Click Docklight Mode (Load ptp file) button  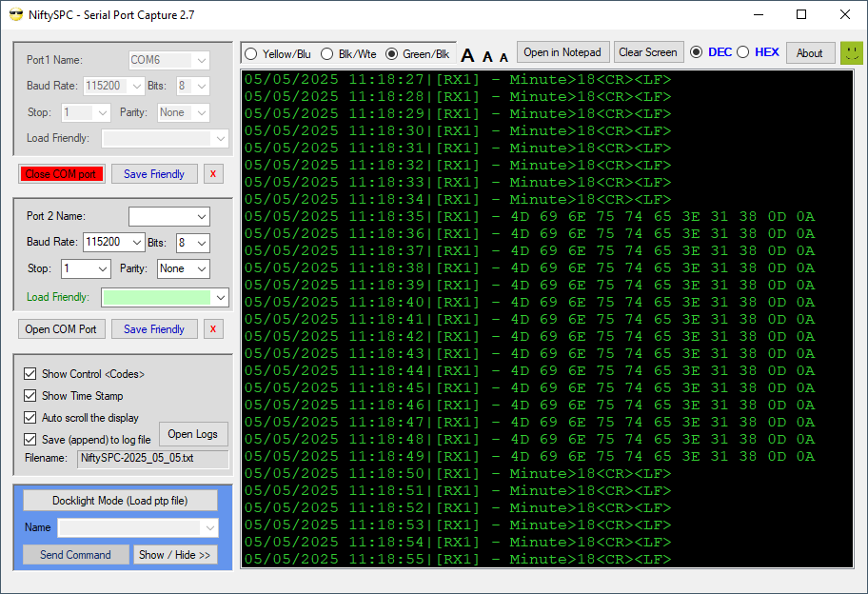pyautogui.click(x=120, y=501)
